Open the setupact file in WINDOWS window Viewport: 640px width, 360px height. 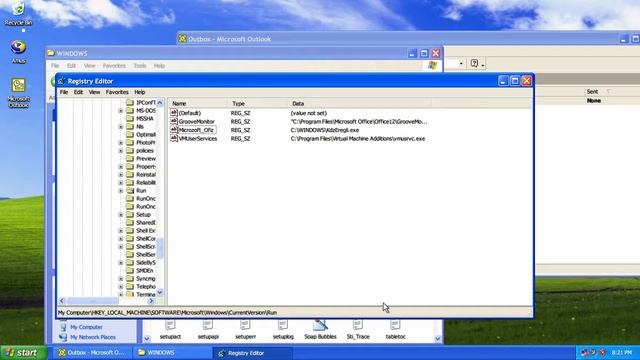click(170, 330)
